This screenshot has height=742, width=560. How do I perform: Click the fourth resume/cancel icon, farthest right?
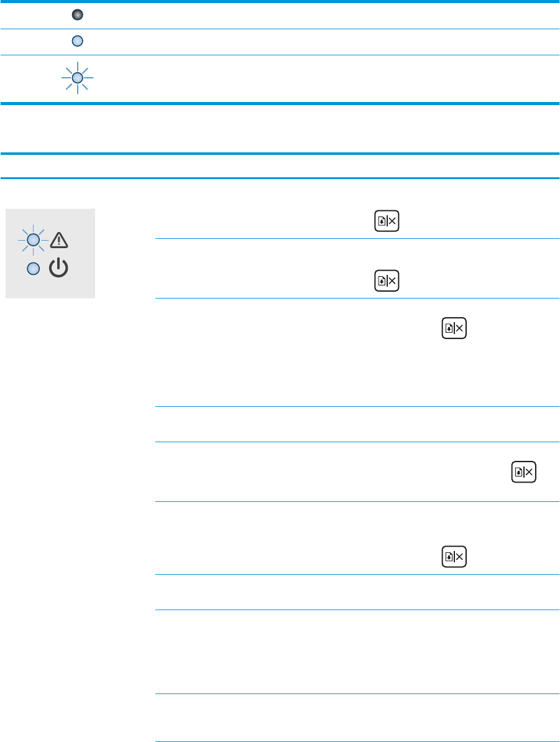click(x=525, y=472)
